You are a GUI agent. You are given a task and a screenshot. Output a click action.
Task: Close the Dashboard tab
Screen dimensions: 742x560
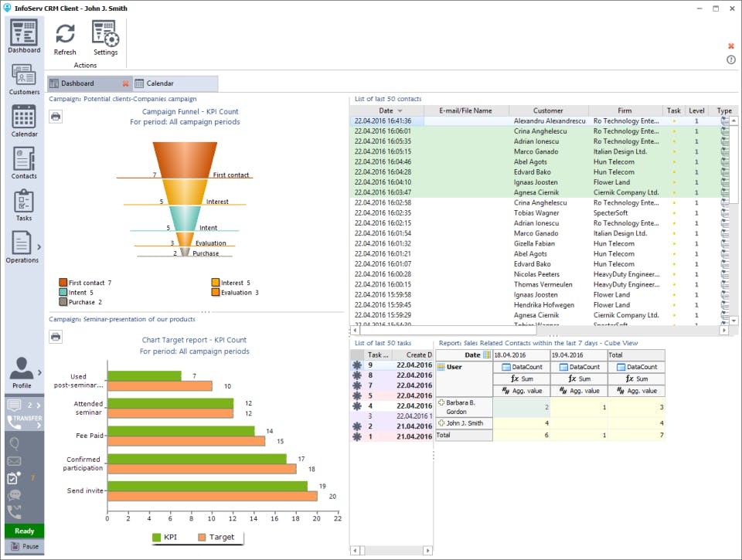point(125,83)
